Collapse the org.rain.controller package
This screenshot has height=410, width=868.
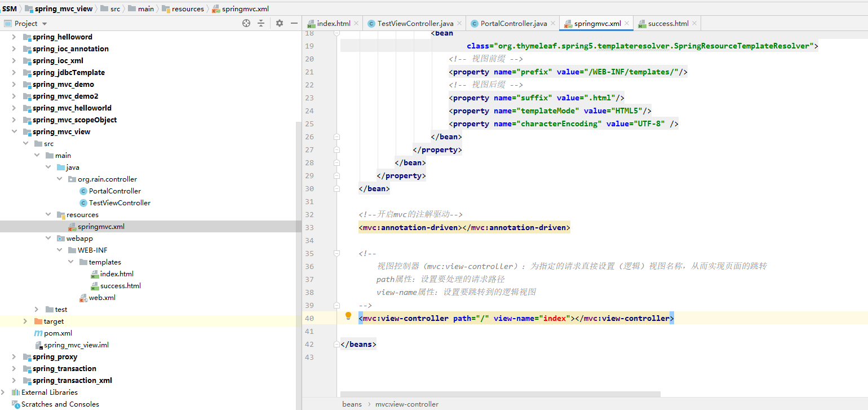click(59, 179)
